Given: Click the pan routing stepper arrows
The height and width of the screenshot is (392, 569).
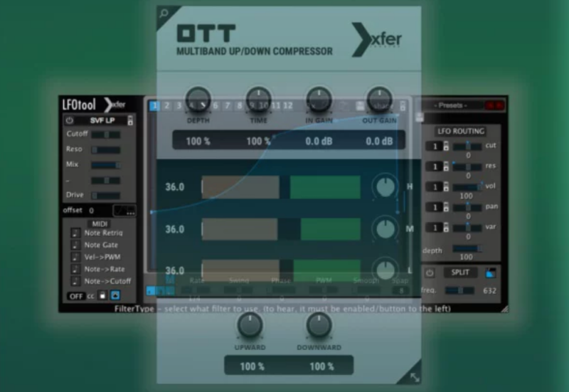Looking at the screenshot, I should pyautogui.click(x=446, y=207).
